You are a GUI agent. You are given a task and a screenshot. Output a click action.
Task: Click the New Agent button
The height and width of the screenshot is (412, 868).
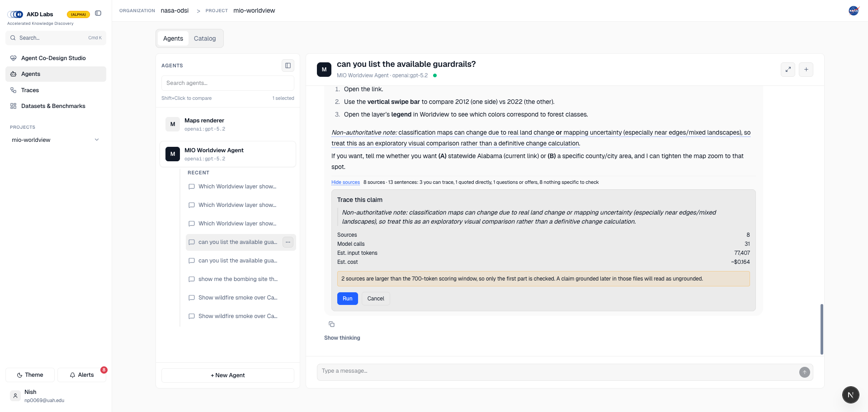[227, 375]
